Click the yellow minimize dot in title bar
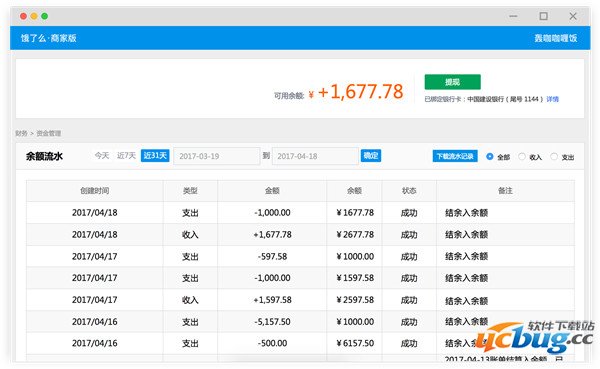The image size is (600, 369). pos(34,16)
